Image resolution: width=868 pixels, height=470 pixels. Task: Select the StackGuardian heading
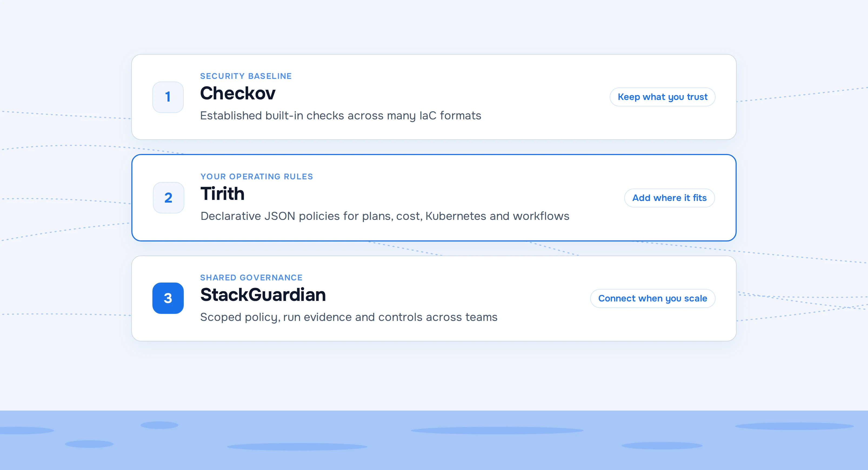point(263,295)
